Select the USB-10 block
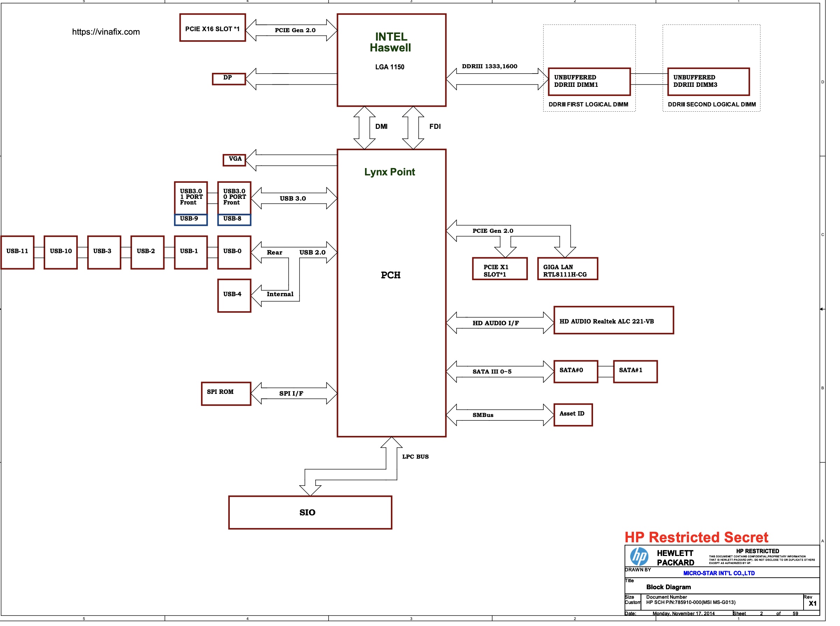The width and height of the screenshot is (840, 626). point(61,252)
